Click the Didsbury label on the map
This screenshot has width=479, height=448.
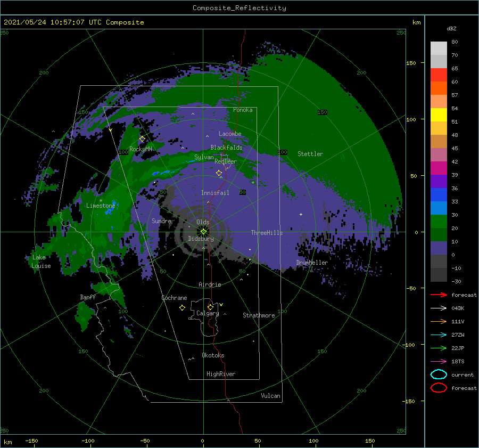tap(201, 239)
